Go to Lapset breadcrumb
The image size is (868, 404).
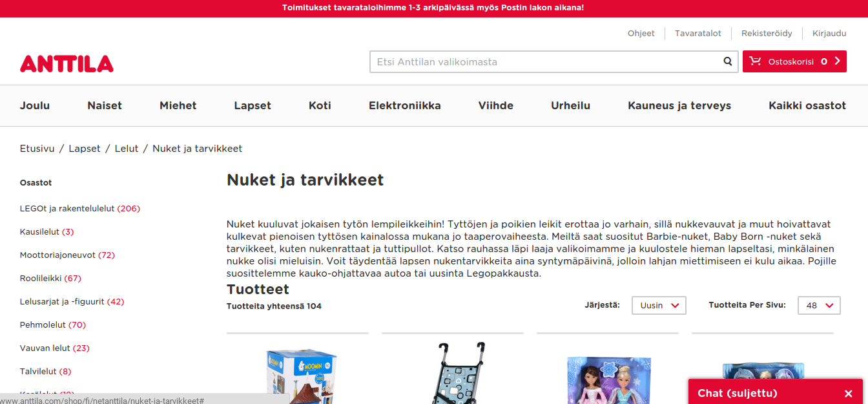85,149
